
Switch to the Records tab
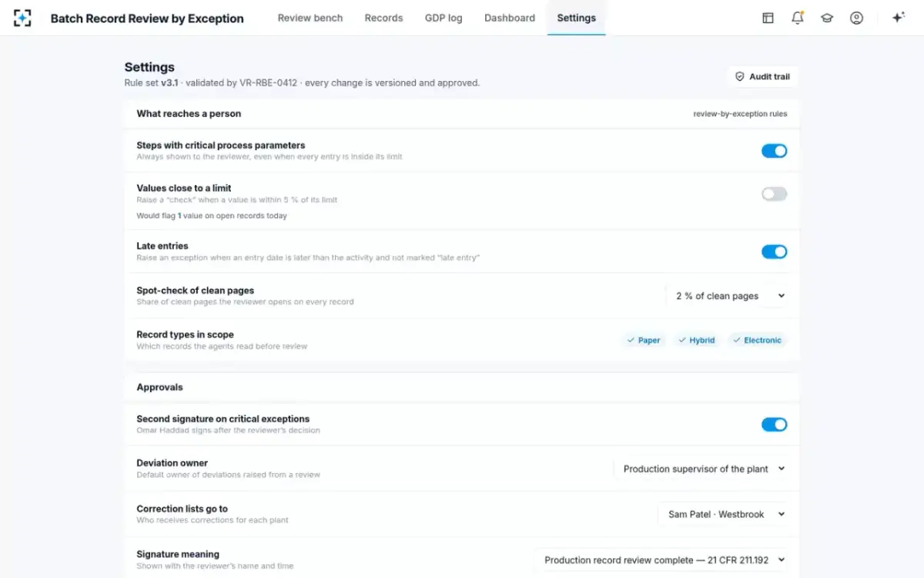pos(383,18)
